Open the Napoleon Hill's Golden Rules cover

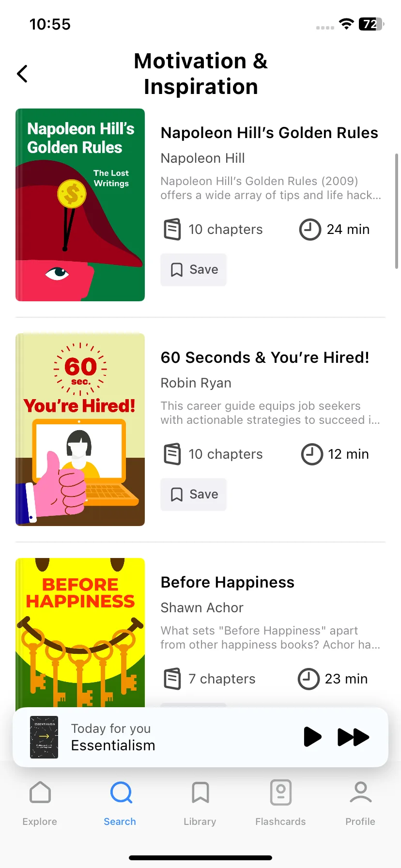[x=80, y=205]
